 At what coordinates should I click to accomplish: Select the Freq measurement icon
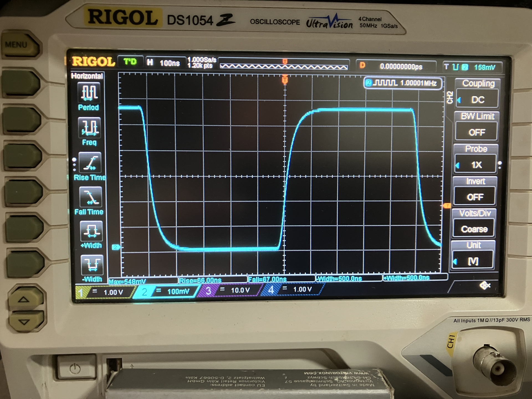[89, 128]
